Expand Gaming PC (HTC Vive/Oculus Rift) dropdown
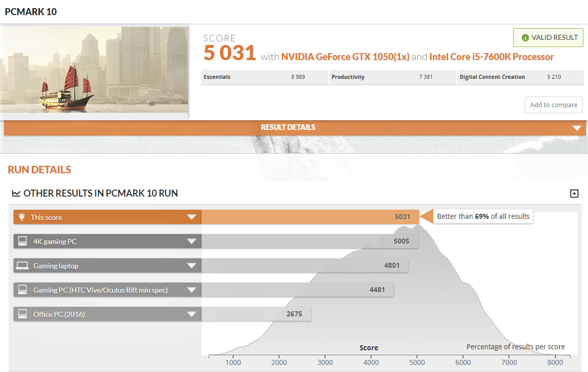The height and width of the screenshot is (372, 588). tap(191, 290)
